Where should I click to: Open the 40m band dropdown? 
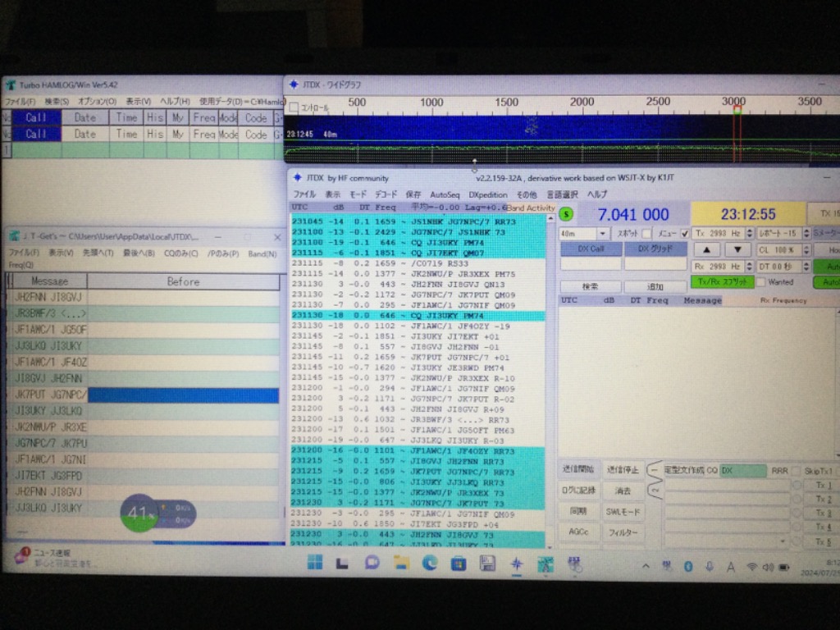(x=603, y=234)
